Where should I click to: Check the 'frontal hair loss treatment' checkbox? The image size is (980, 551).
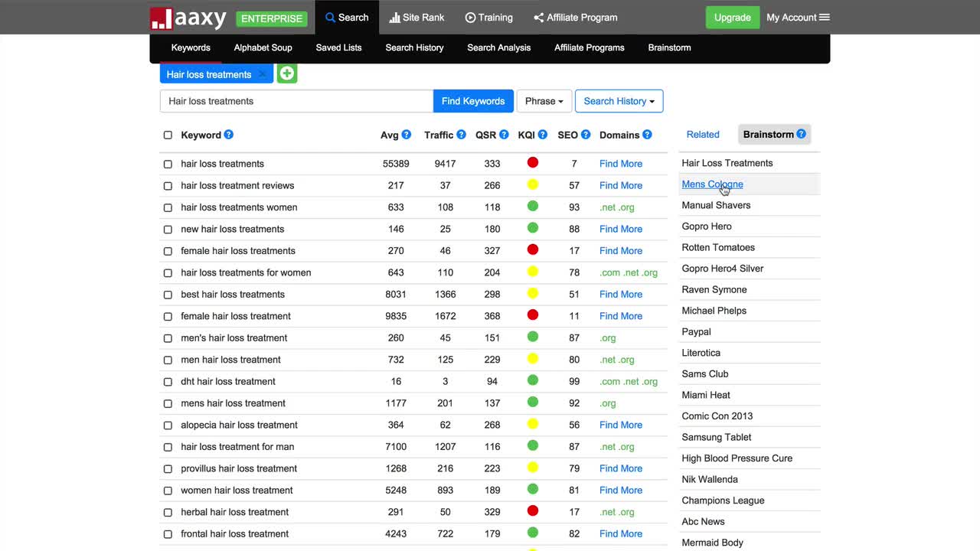[x=168, y=534]
